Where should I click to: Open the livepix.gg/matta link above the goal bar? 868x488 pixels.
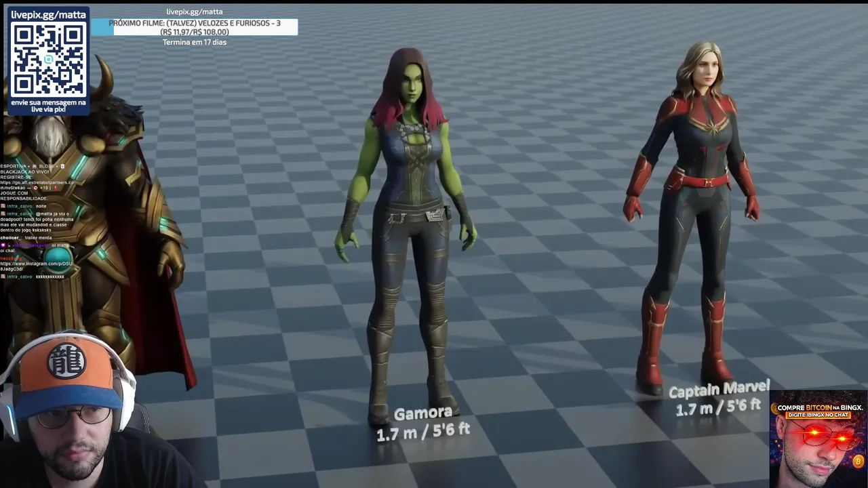point(194,12)
